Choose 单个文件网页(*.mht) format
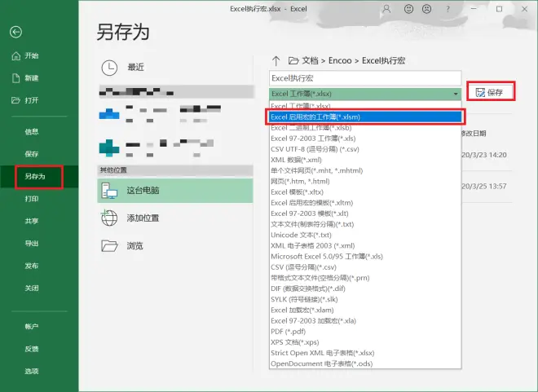This screenshot has height=392, width=538. click(365, 170)
